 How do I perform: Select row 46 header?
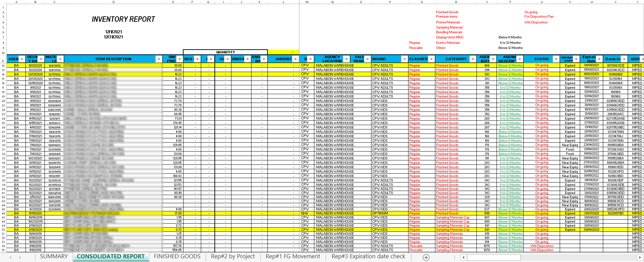point(3,213)
